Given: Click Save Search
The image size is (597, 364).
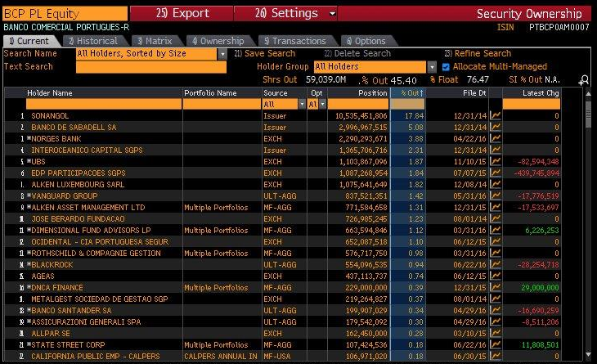Looking at the screenshot, I should 265,53.
